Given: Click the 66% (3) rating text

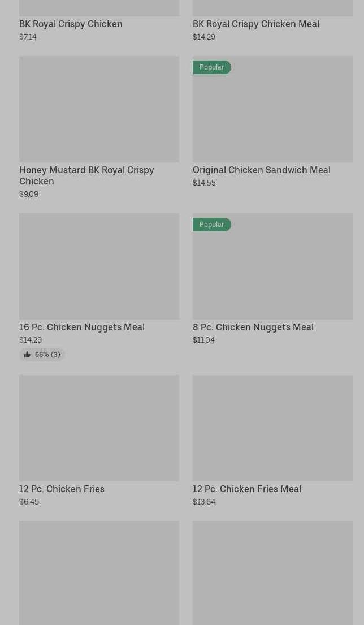Looking at the screenshot, I should pos(47,355).
